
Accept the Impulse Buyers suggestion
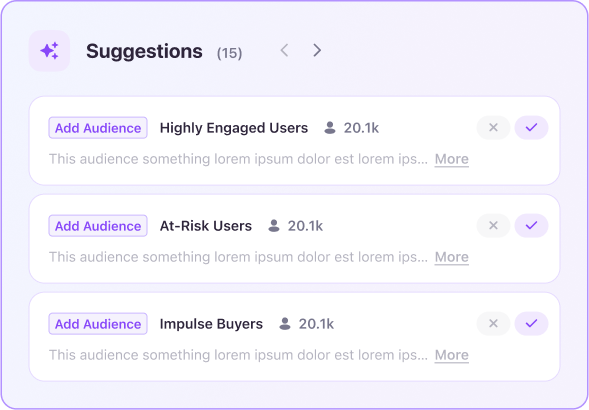531,324
